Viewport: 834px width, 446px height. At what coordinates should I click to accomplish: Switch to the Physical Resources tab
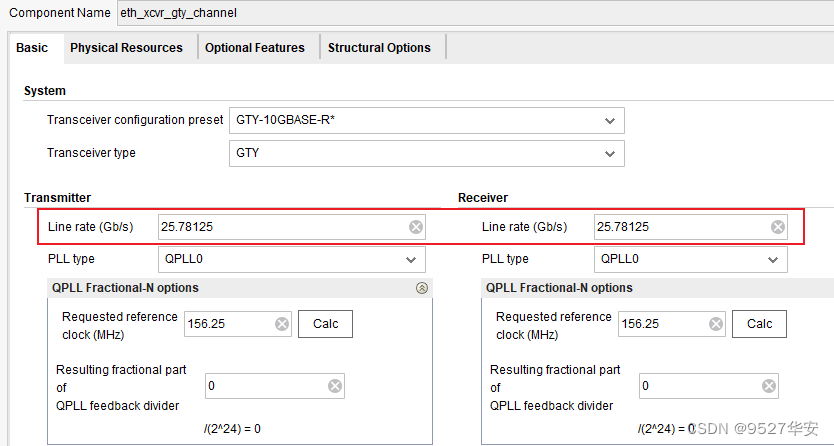point(126,48)
